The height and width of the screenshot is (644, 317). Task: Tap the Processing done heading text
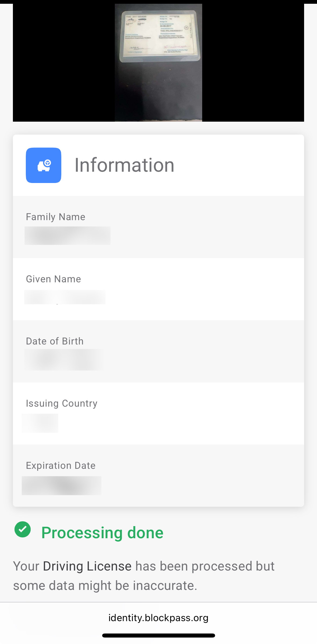(x=102, y=533)
